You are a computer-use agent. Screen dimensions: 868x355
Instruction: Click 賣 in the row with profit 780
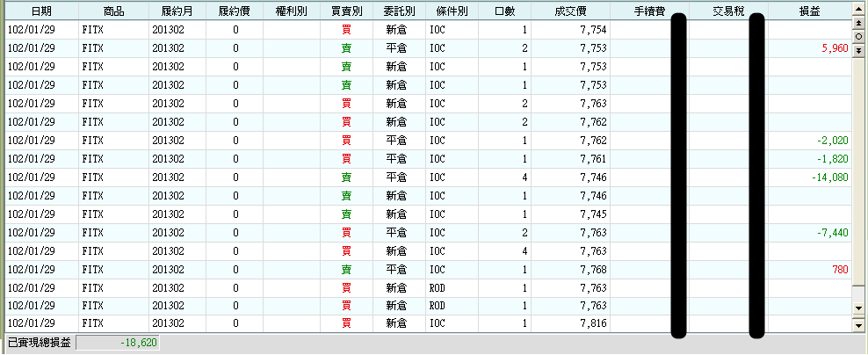346,270
